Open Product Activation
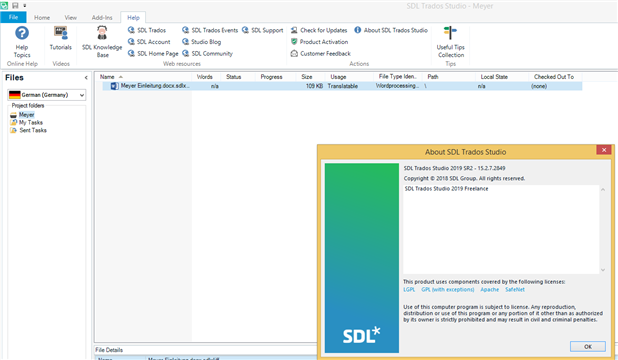Viewport: 618px width, 360px height. tap(319, 42)
